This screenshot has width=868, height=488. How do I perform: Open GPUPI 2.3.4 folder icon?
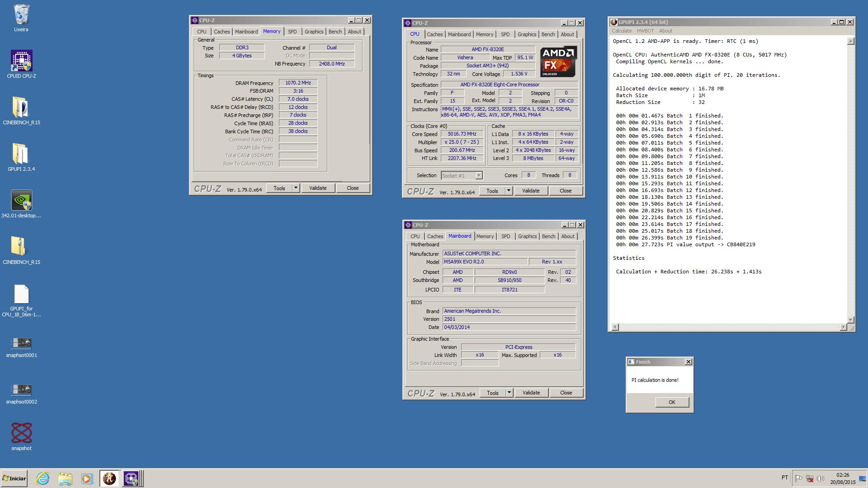pos(21,157)
